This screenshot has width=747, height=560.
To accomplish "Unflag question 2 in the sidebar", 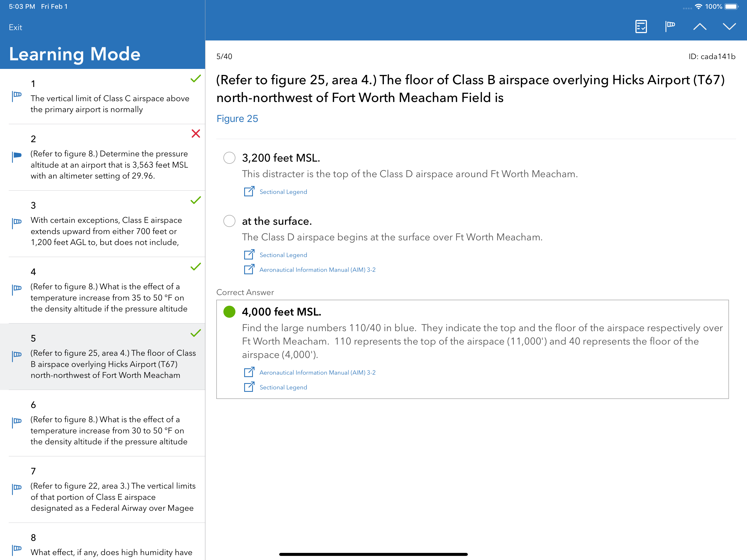I will 17,156.
